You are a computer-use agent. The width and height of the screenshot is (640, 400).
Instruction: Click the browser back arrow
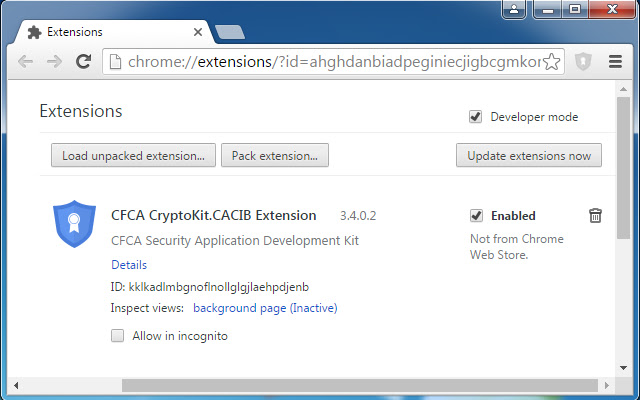click(x=25, y=62)
